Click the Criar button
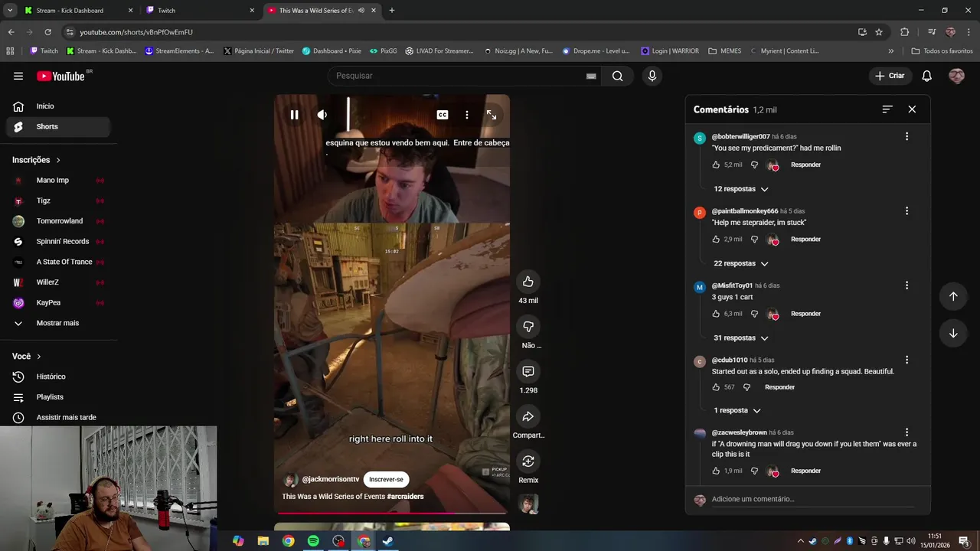 (890, 76)
